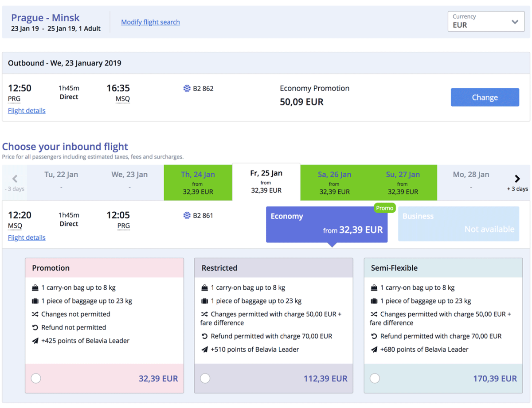Open Flight details for inbound MSQ flight
This screenshot has height=408, width=532.
pos(27,238)
